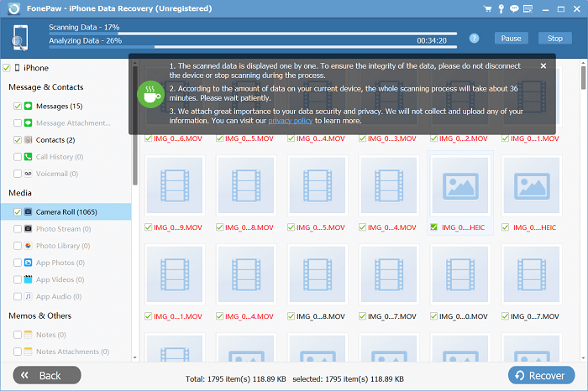Click the Notes icon
This screenshot has width=588, height=391.
28,335
